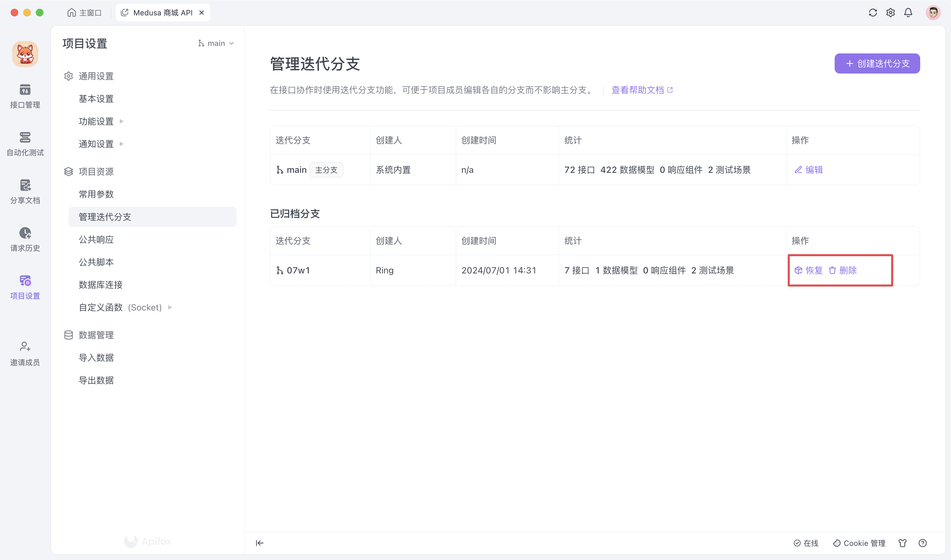Open notifications via the bell icon
The width and height of the screenshot is (951, 560).
[x=908, y=13]
